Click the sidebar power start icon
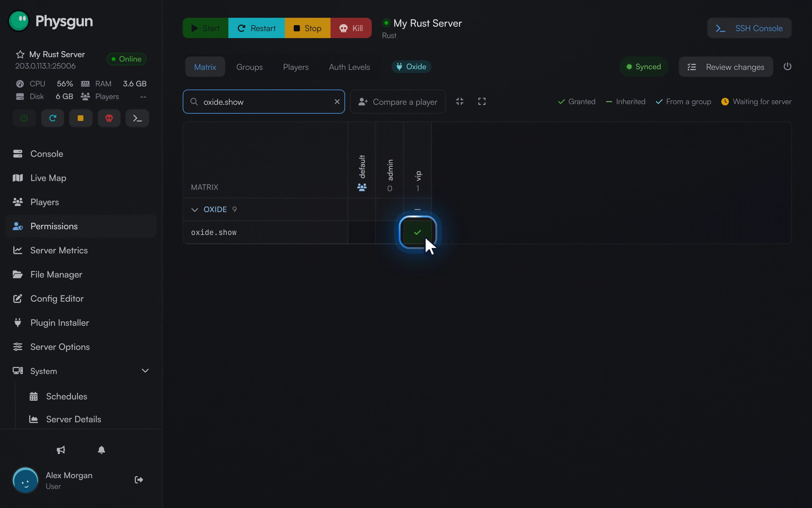Image resolution: width=812 pixels, height=508 pixels. pos(24,118)
